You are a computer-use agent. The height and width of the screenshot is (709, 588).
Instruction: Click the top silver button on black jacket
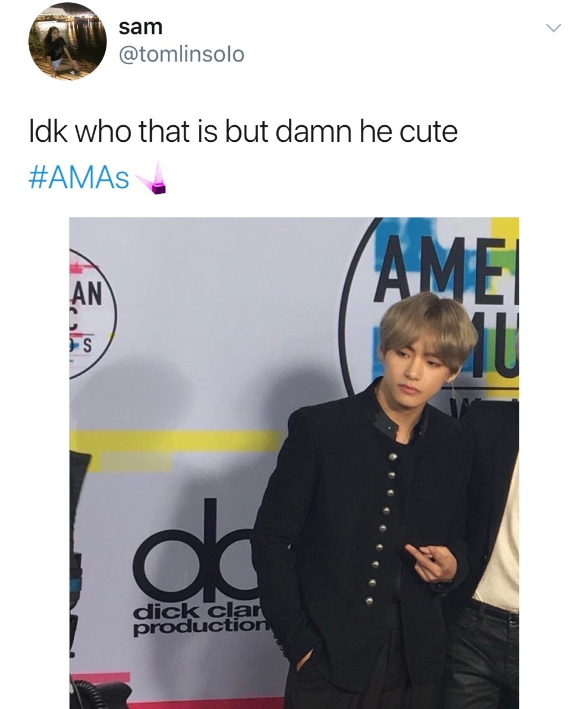(x=393, y=457)
